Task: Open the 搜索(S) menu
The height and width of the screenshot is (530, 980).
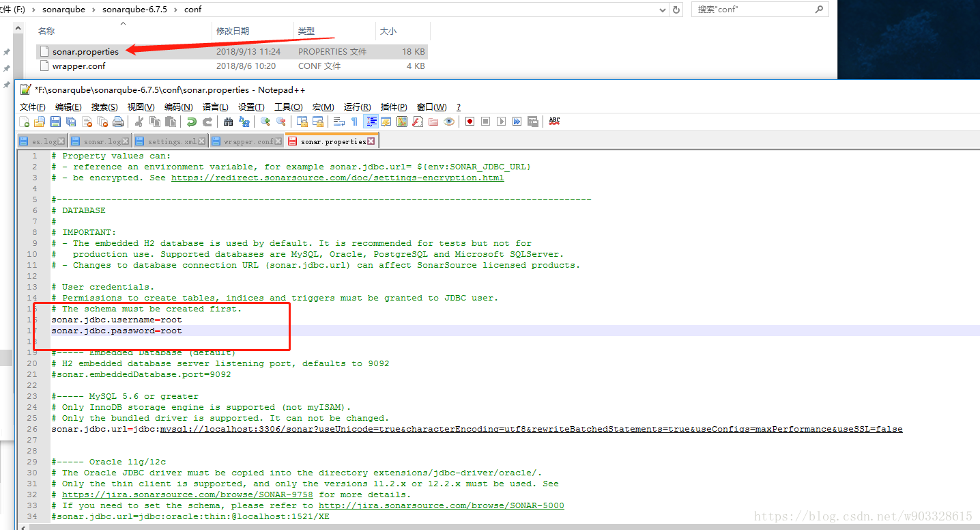Action: click(x=104, y=107)
